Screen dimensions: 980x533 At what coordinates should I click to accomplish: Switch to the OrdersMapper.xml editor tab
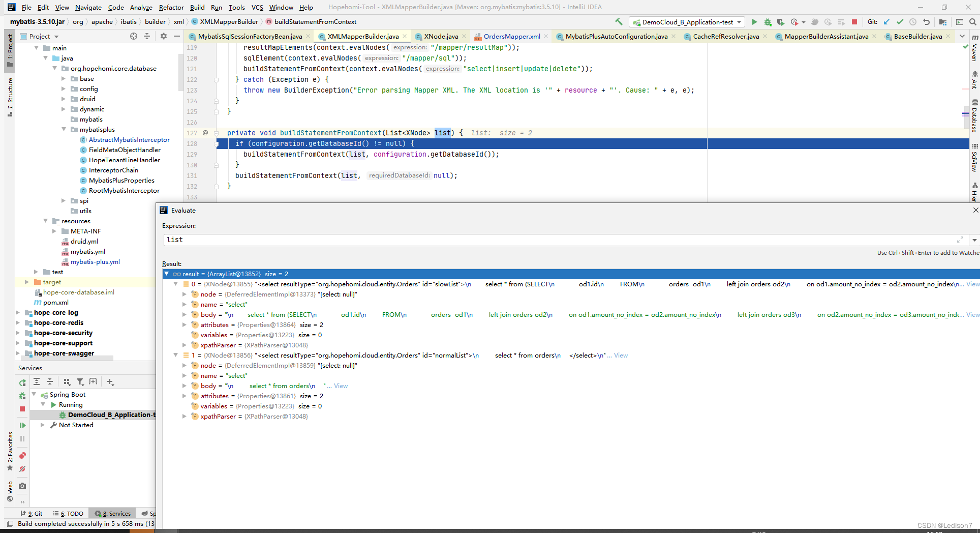tap(512, 36)
